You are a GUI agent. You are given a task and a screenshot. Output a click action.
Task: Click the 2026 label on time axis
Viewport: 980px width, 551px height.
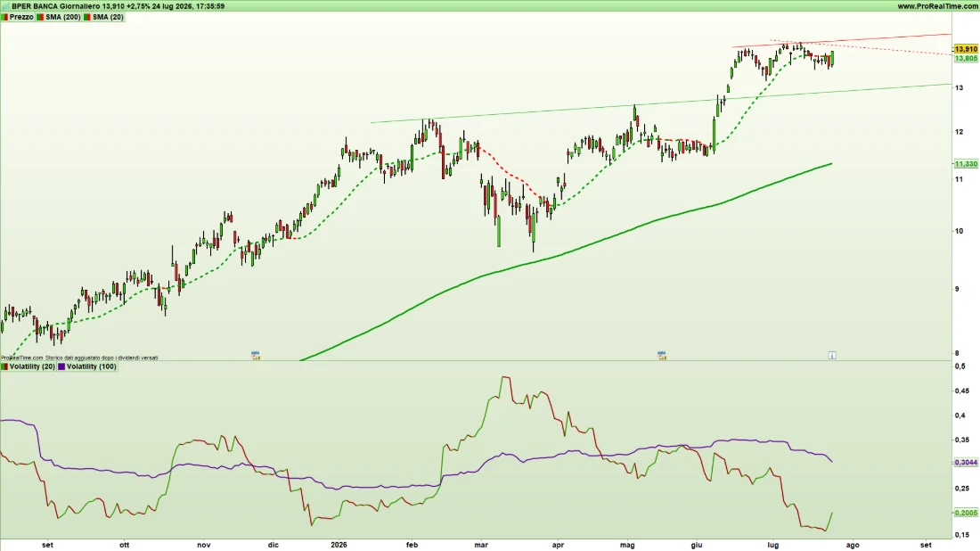coord(339,545)
